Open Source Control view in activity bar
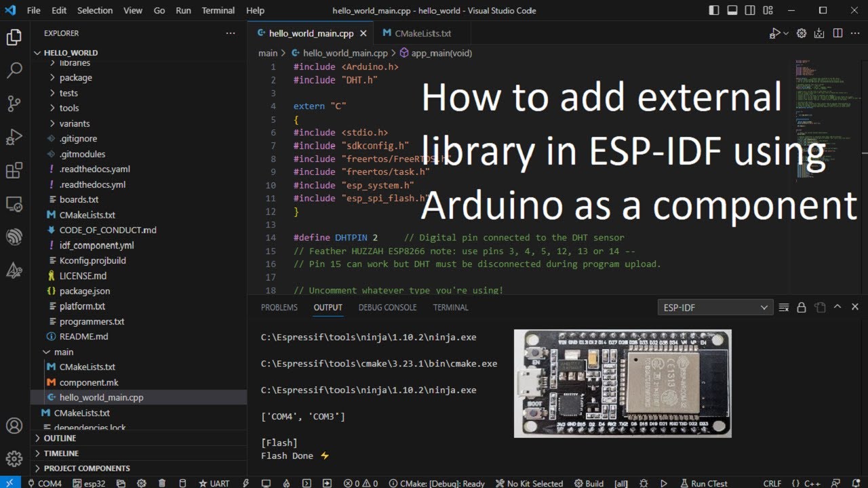The image size is (868, 488). (14, 104)
